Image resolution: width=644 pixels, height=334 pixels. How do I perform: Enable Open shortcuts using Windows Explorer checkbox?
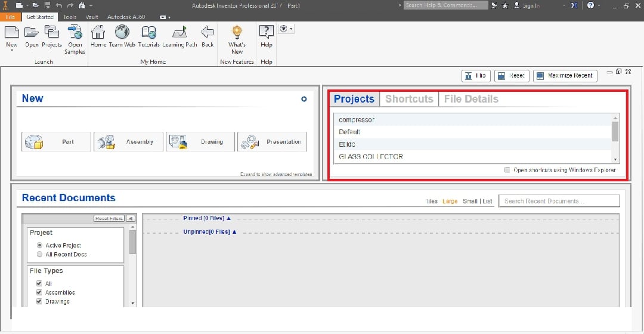point(507,170)
